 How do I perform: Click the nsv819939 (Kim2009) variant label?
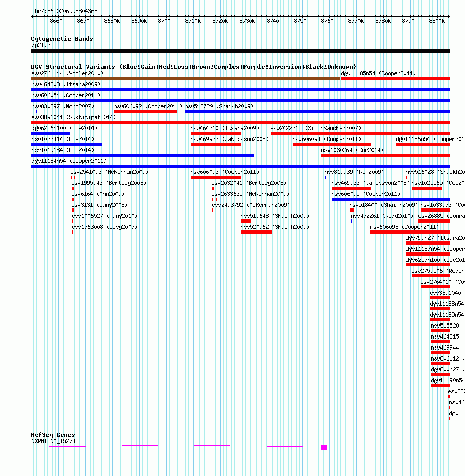(354, 172)
